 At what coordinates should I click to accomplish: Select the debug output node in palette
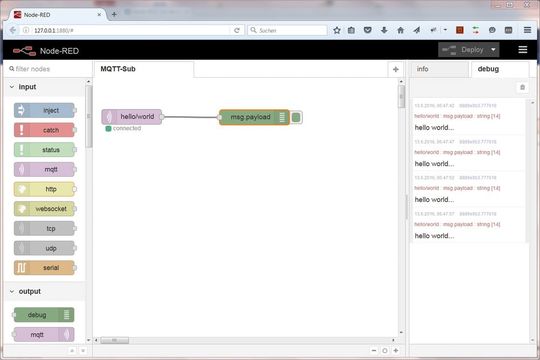pos(43,315)
